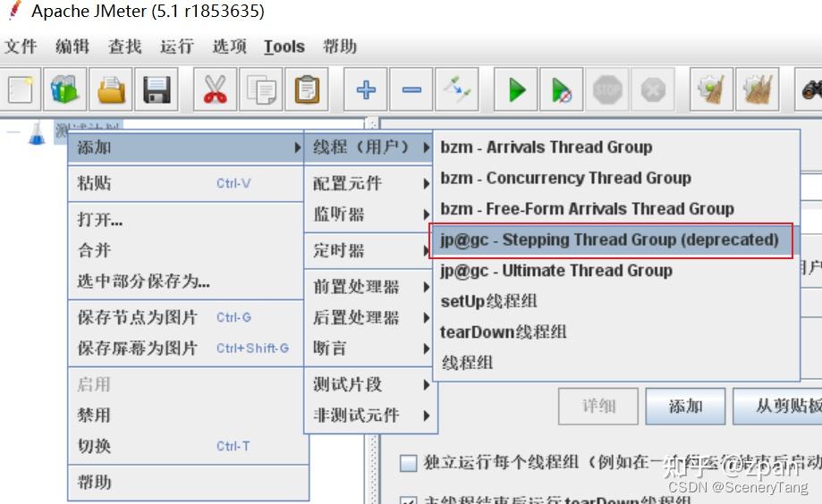This screenshot has width=822, height=504.
Task: Toggle 独立运行每个线程组 checkbox
Action: (409, 463)
